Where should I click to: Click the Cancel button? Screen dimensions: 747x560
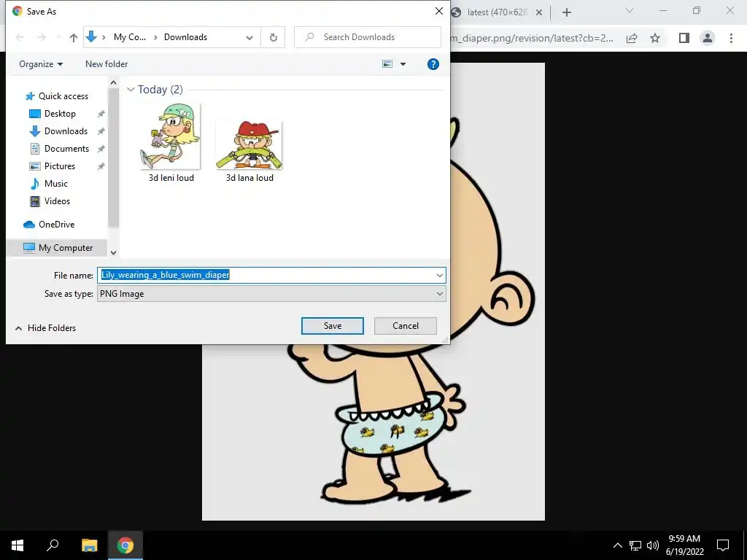pos(406,326)
